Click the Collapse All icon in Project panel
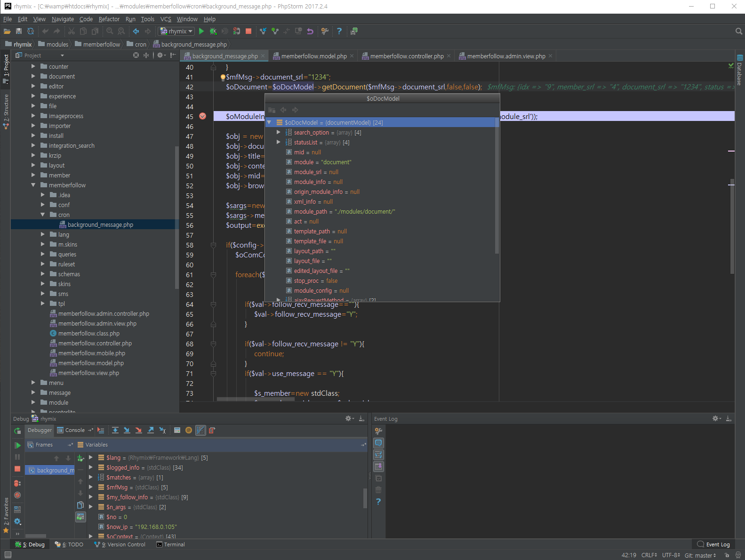This screenshot has height=560, width=745. tap(146, 55)
